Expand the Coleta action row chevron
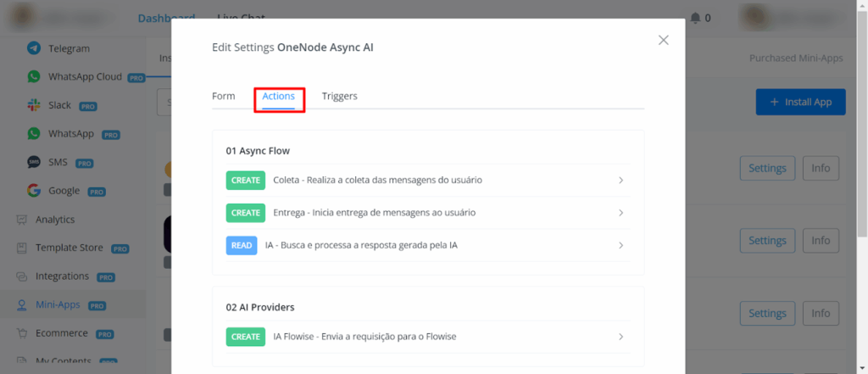868x374 pixels. (620, 181)
